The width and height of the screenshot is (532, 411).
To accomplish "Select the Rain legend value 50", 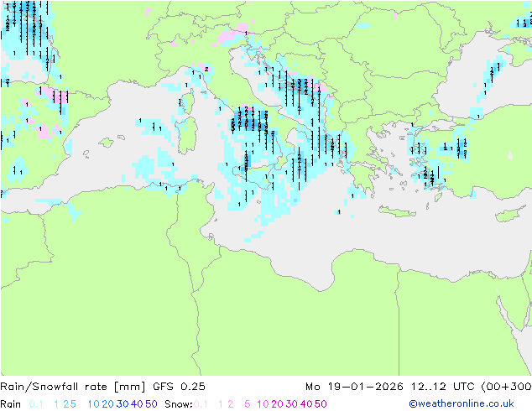I will point(151,404).
